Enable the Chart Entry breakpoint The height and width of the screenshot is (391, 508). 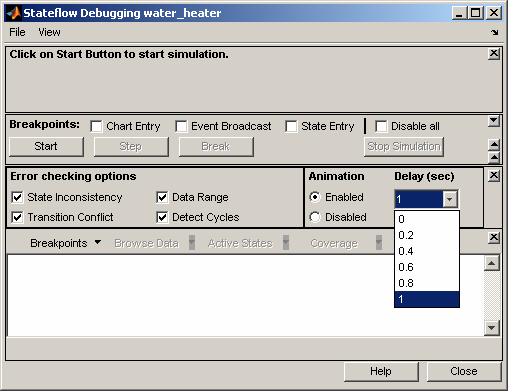pyautogui.click(x=96, y=126)
